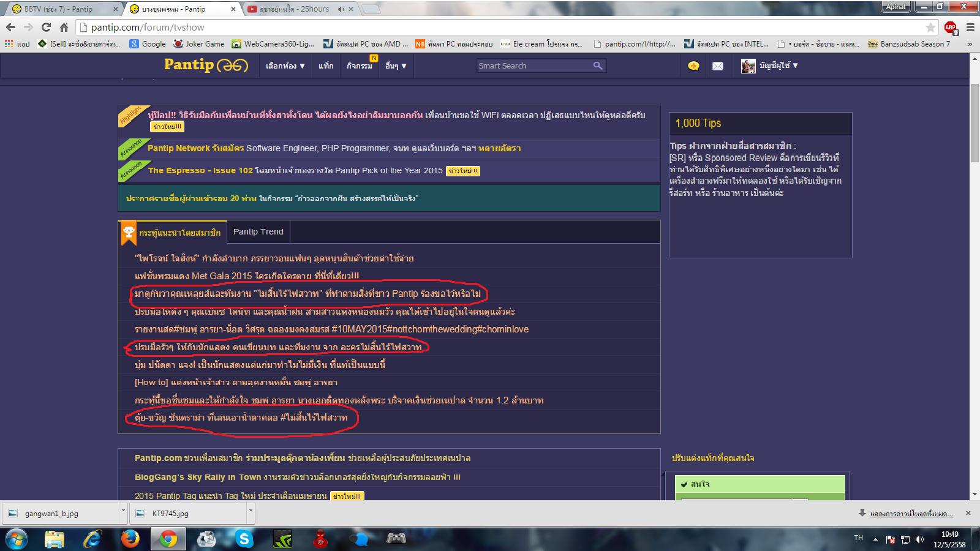Open the แท็ก menu item
The height and width of the screenshot is (551, 980).
pyautogui.click(x=326, y=66)
